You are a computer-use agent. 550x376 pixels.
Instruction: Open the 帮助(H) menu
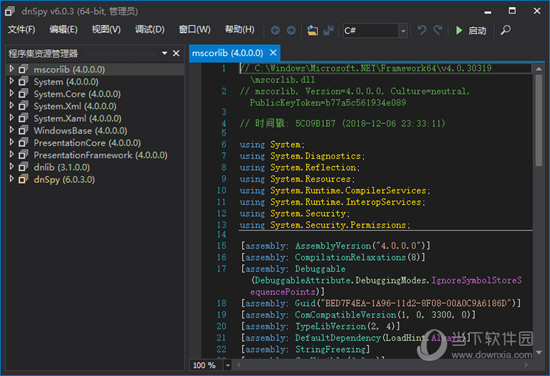(x=240, y=30)
